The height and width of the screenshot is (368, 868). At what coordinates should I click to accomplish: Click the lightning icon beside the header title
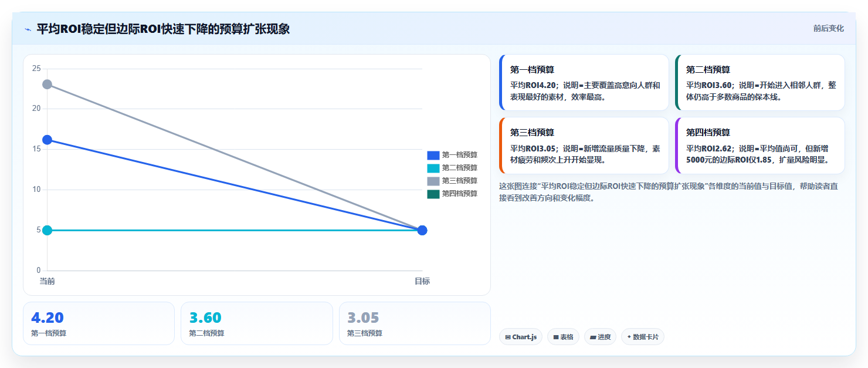click(28, 29)
